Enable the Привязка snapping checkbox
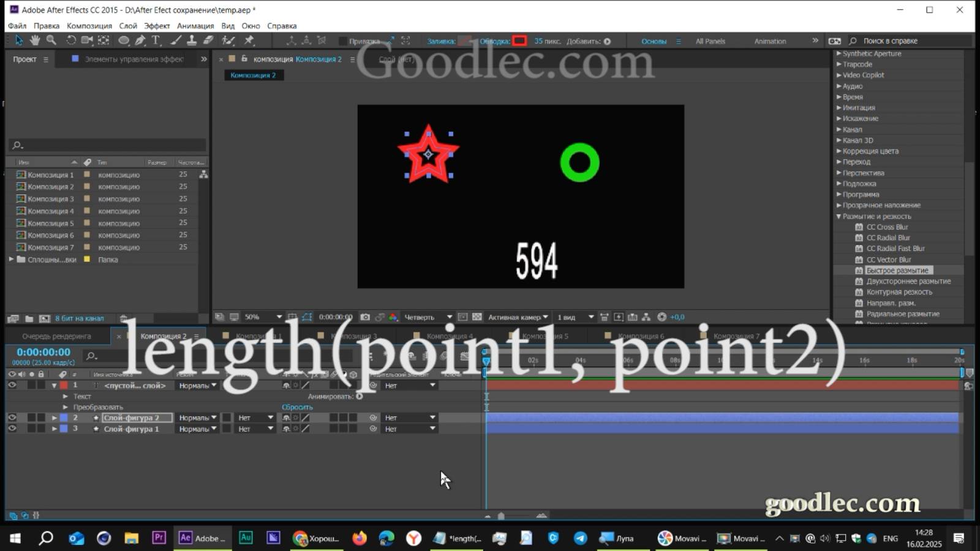980x551 pixels. [342, 41]
